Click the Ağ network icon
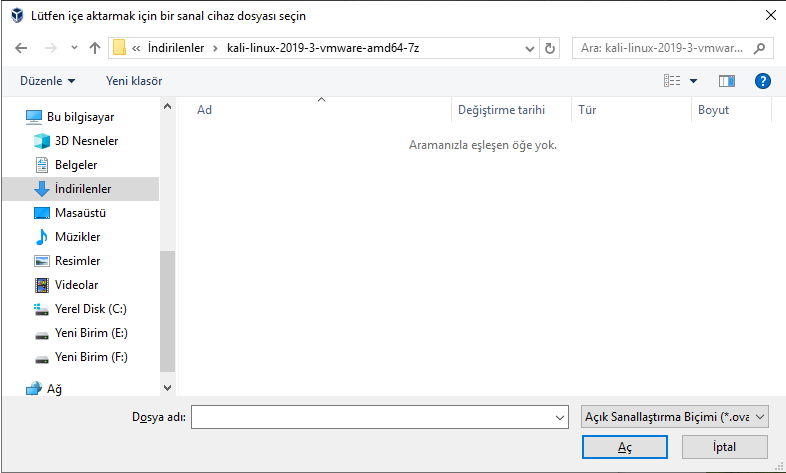Image resolution: width=786 pixels, height=473 pixels. click(34, 388)
